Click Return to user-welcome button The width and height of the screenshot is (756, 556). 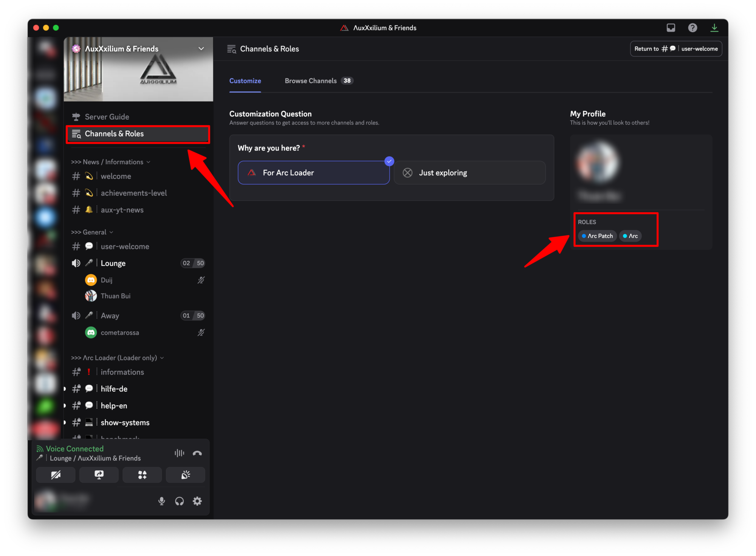[x=676, y=49]
